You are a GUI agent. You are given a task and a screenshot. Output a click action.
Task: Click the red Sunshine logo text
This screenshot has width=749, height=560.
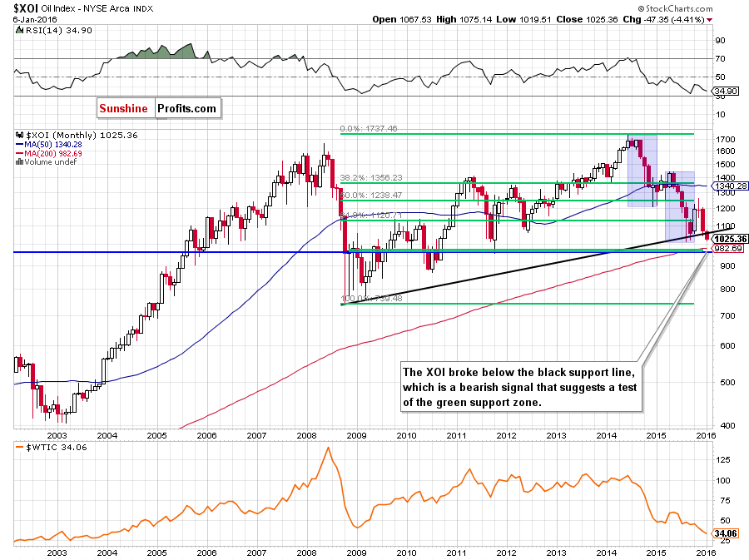124,108
